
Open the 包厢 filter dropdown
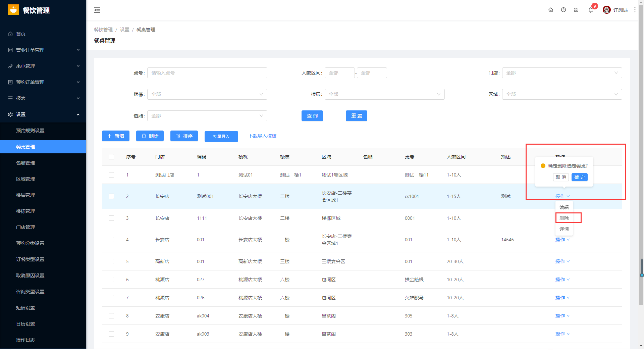tap(207, 116)
